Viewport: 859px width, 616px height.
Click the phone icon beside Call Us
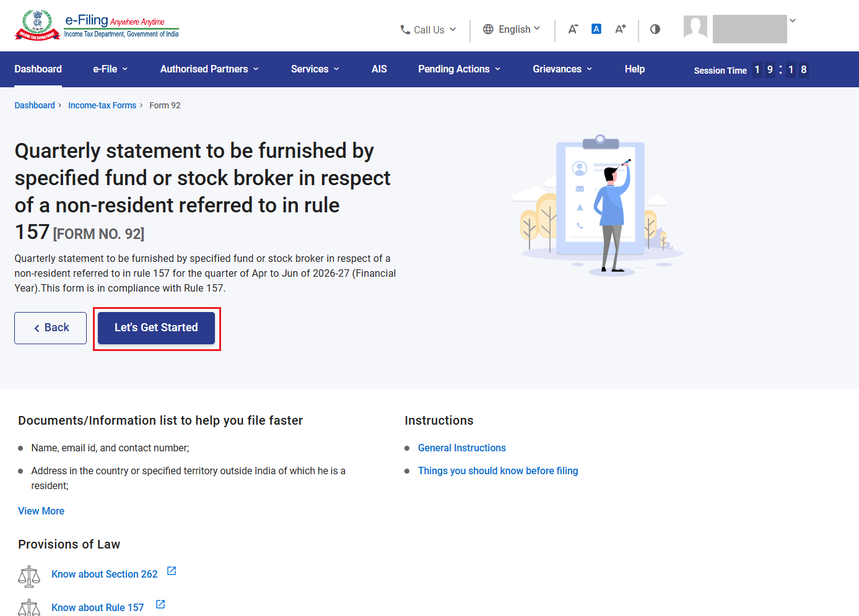click(x=405, y=29)
